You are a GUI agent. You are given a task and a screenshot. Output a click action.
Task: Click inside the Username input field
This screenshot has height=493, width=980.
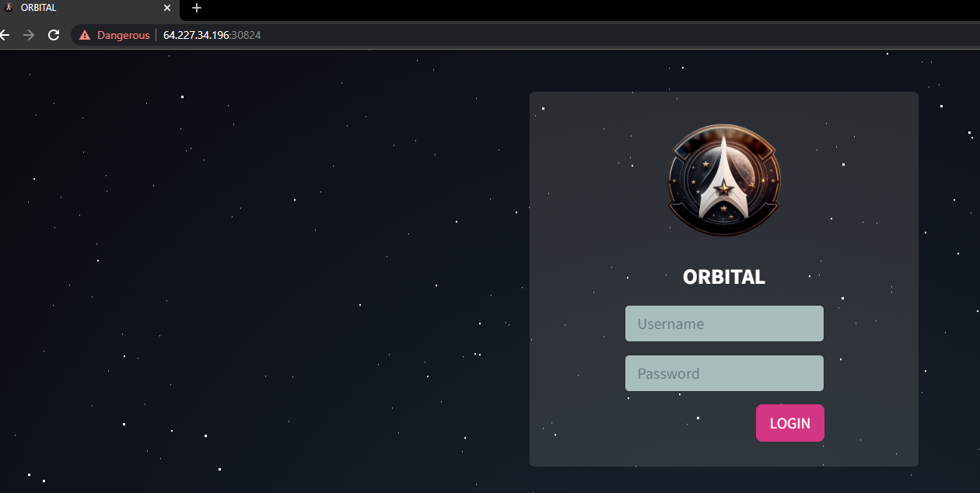pyautogui.click(x=724, y=323)
